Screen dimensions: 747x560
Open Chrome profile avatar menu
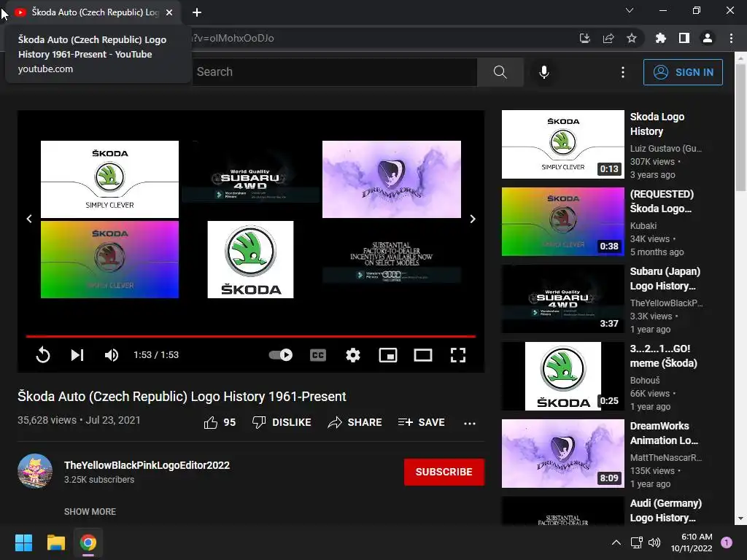tap(708, 38)
